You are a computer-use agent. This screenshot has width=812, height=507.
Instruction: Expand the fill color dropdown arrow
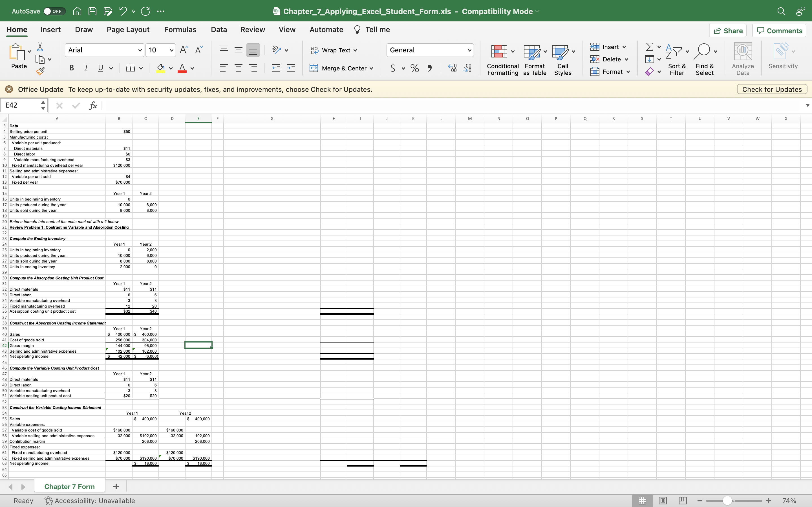click(171, 68)
